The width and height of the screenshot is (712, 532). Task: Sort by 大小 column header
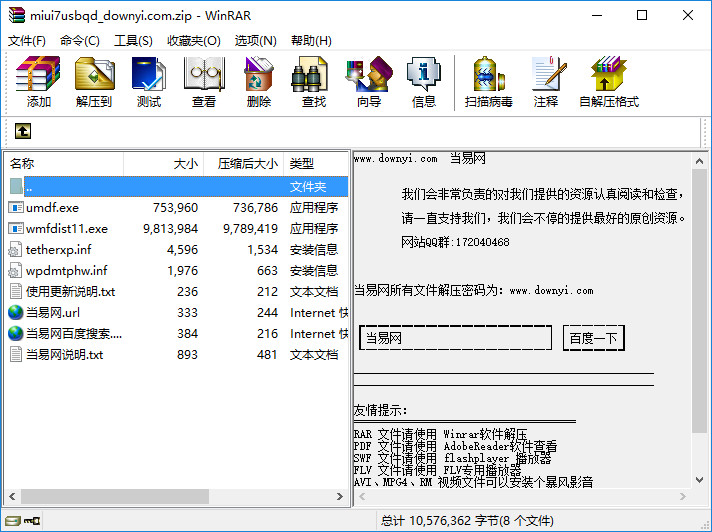[163, 163]
